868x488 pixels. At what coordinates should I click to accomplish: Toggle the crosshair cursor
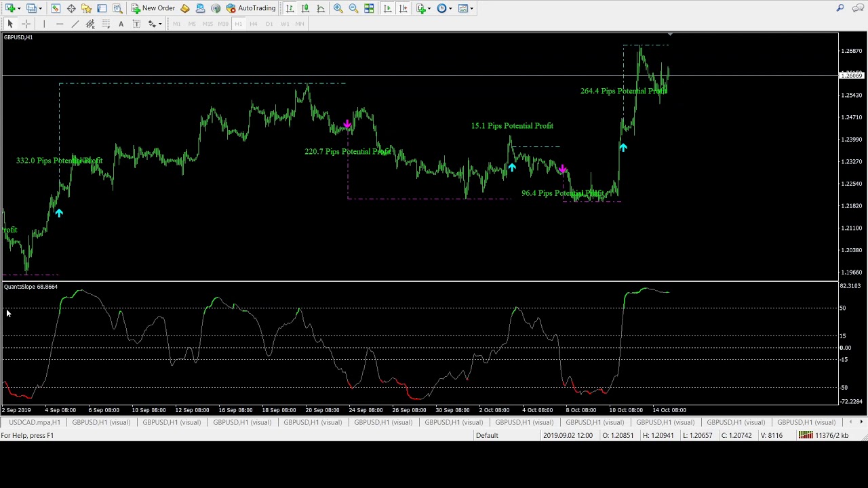pos(26,24)
